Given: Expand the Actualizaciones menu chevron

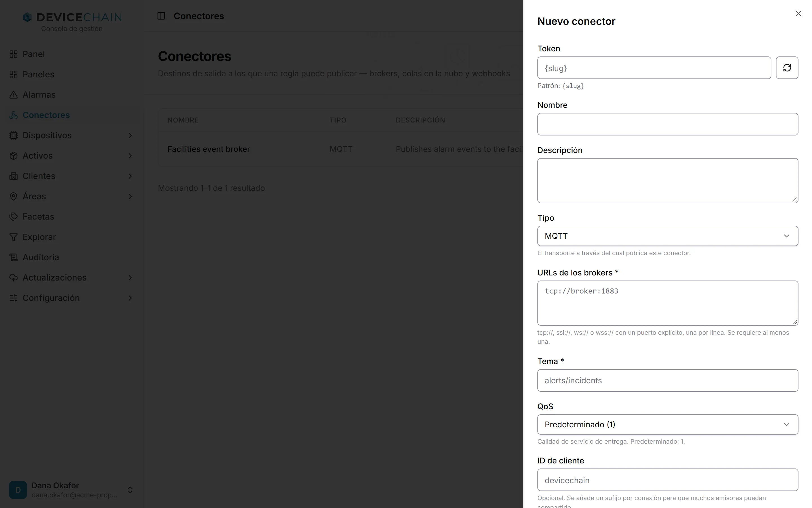Looking at the screenshot, I should [130, 277].
